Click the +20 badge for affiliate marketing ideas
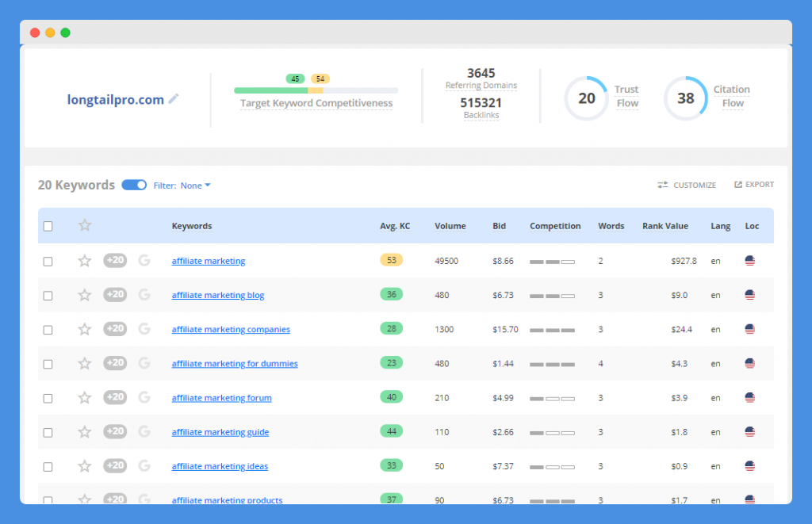 [x=115, y=465]
